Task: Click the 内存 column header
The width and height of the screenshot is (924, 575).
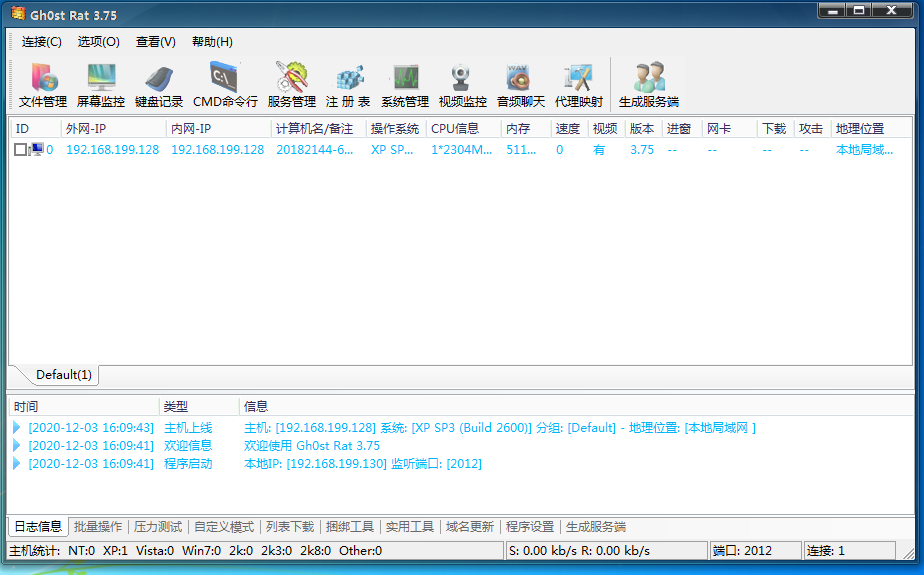Action: pyautogui.click(x=526, y=128)
